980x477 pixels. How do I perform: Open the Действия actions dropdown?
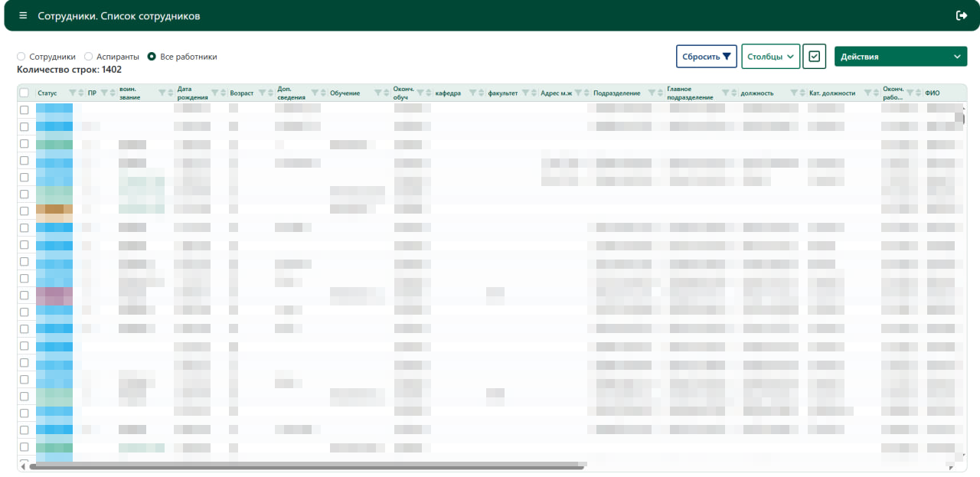(900, 57)
